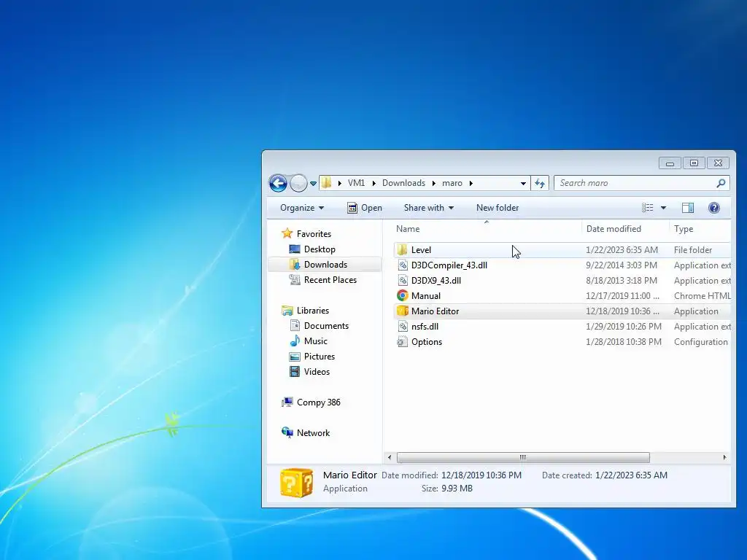This screenshot has height=560, width=747.
Task: Expand the arrow after maro breadcrumb
Action: (471, 183)
